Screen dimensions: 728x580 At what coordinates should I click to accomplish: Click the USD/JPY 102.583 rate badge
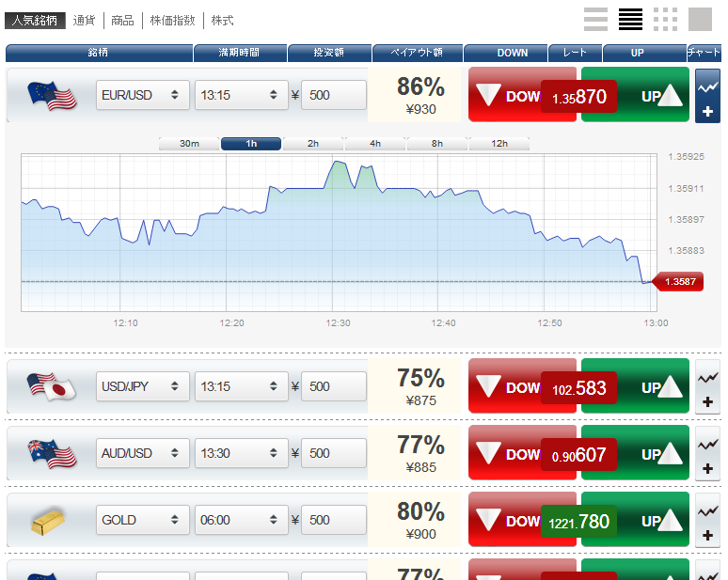pyautogui.click(x=579, y=387)
